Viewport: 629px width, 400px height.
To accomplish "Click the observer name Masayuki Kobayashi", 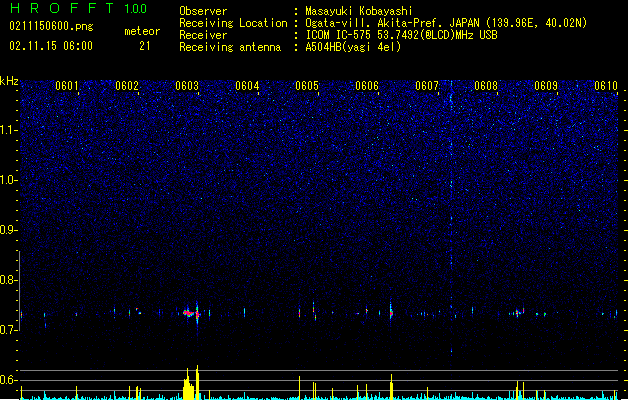I will 359,11.
